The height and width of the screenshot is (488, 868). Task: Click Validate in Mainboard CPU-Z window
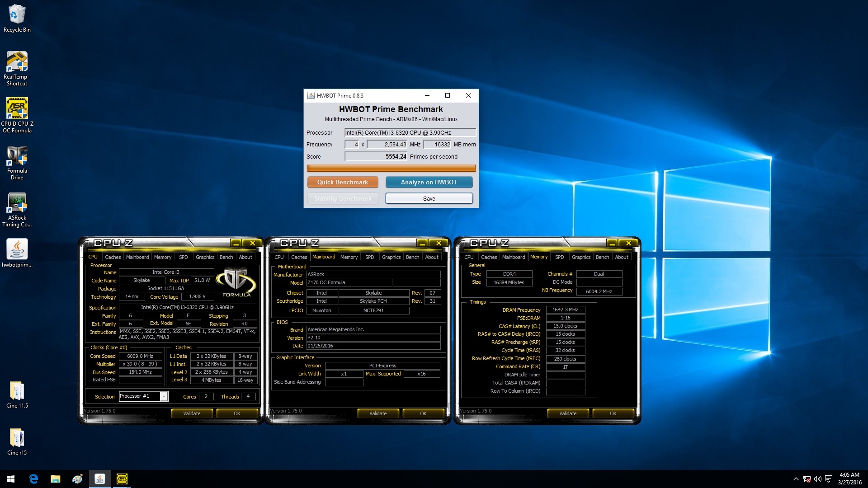[x=378, y=413]
